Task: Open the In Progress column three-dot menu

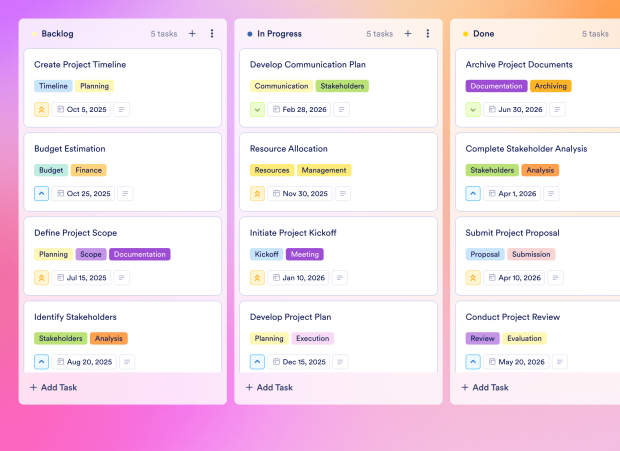Action: point(427,34)
